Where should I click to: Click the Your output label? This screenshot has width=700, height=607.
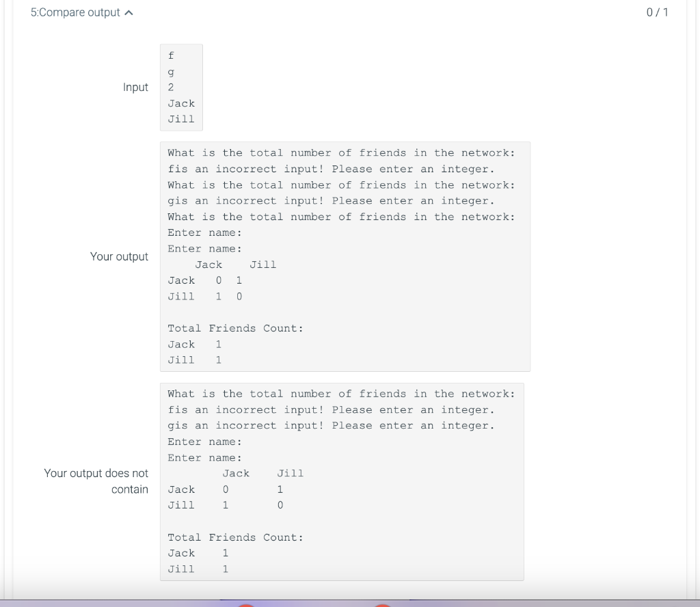coord(119,256)
